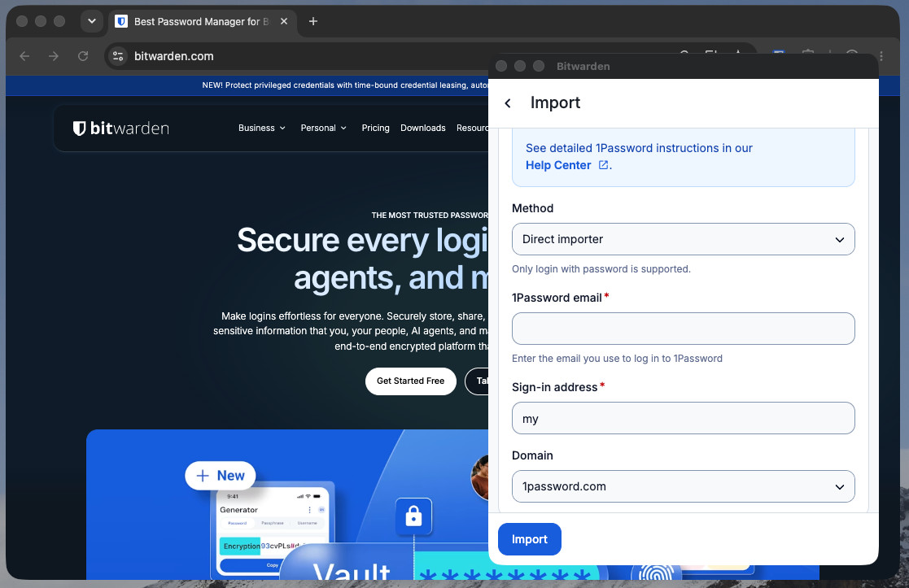Close the Best Password Manager tab
Image resolution: width=909 pixels, height=588 pixels.
point(284,21)
